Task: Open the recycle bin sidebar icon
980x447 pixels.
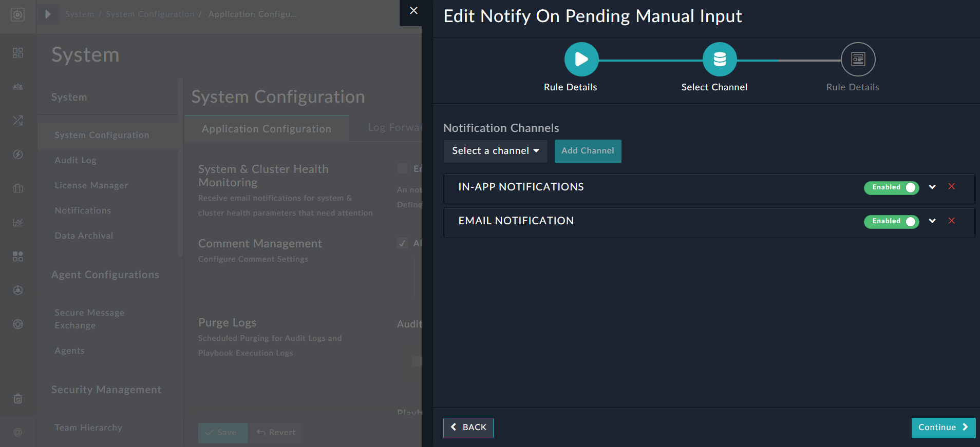Action: point(18,399)
